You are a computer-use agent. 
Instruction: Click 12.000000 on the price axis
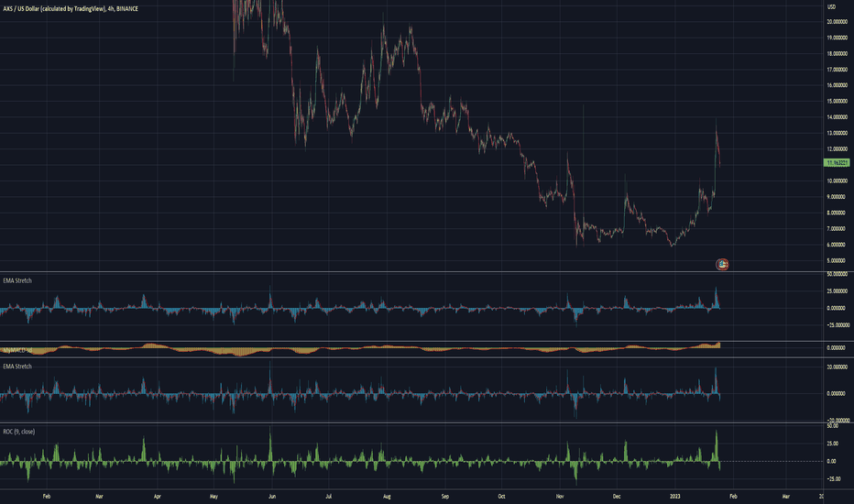coord(838,149)
